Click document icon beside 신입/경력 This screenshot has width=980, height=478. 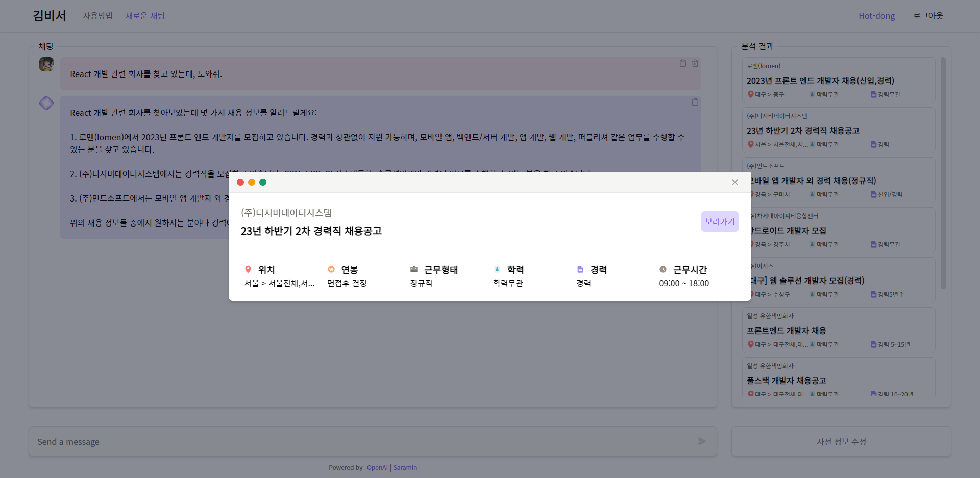(874, 194)
